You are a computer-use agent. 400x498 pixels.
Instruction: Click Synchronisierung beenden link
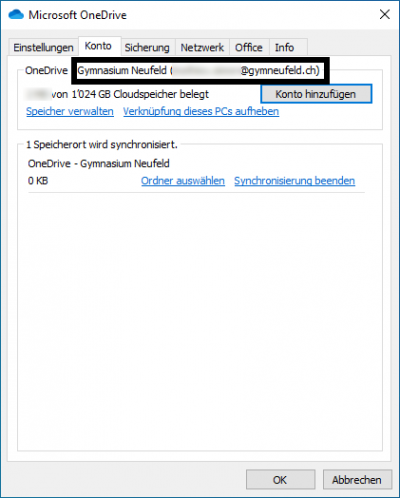pos(294,181)
